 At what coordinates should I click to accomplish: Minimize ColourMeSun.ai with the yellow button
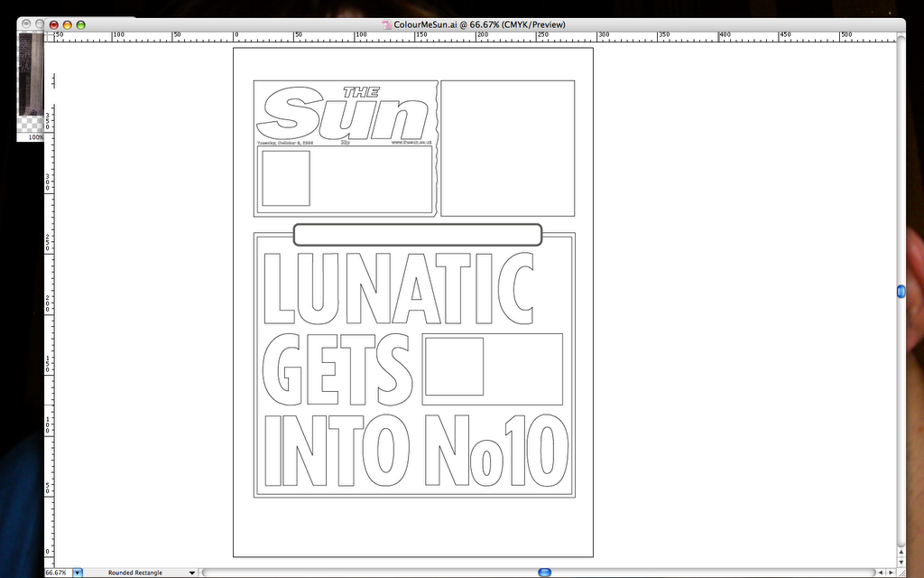[x=67, y=24]
